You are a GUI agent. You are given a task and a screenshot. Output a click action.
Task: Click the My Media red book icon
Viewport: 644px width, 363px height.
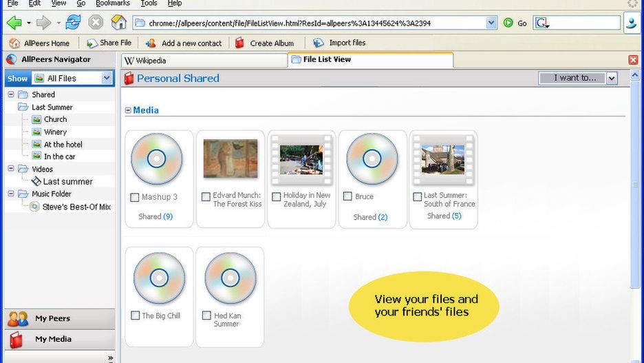tap(16, 340)
